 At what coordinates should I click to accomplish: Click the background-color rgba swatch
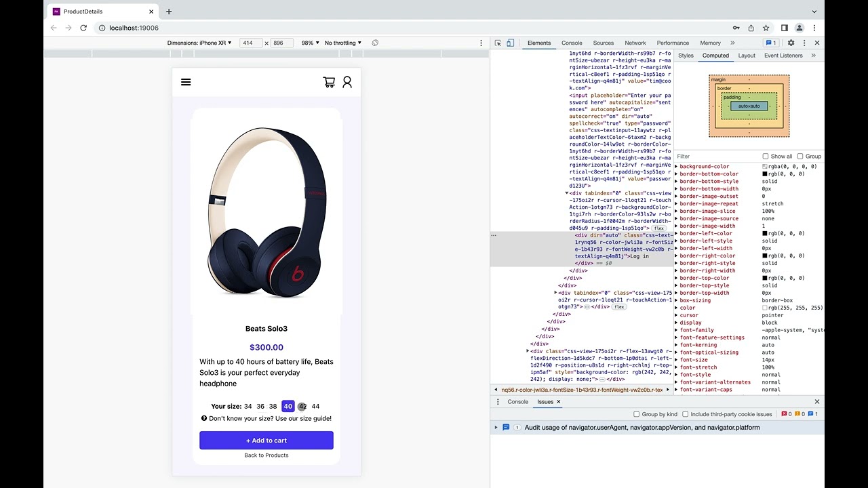766,167
